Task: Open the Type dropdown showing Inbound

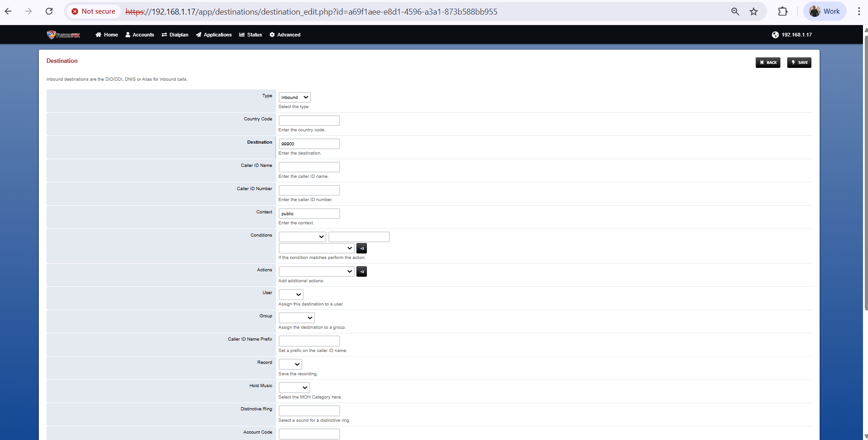Action: coord(294,98)
